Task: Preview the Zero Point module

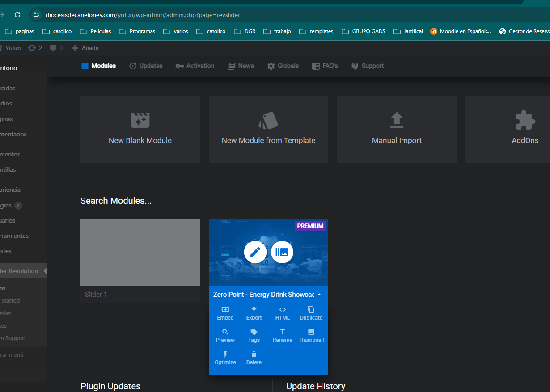Action: (225, 336)
